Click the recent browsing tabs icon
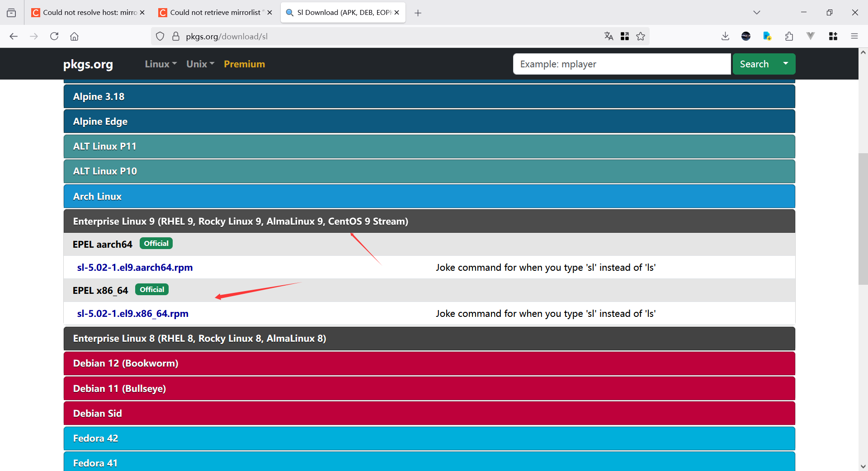This screenshot has width=868, height=471. (11, 13)
